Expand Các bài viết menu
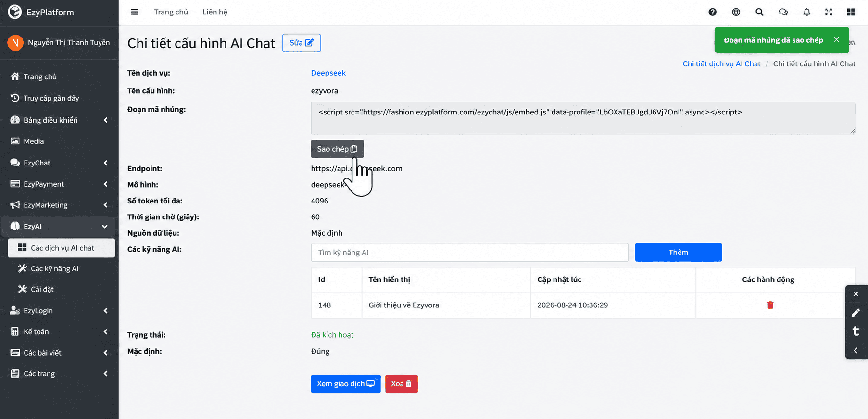The height and width of the screenshot is (419, 868). click(x=59, y=353)
